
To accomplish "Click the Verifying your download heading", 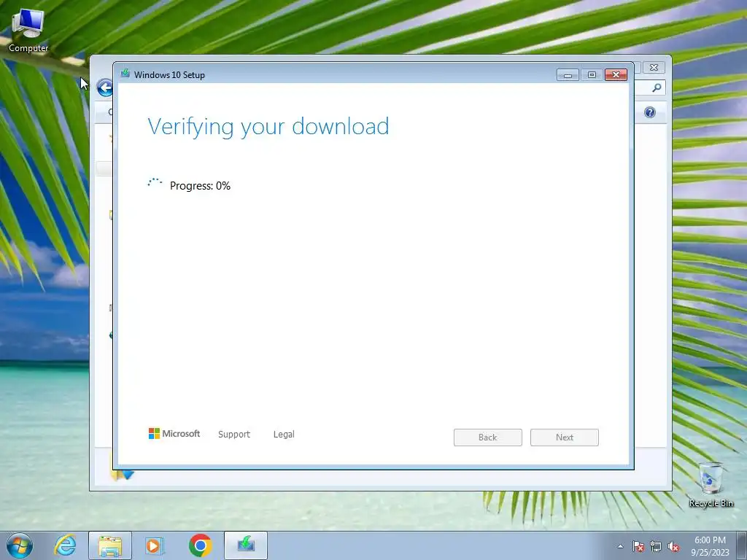I will click(x=268, y=127).
